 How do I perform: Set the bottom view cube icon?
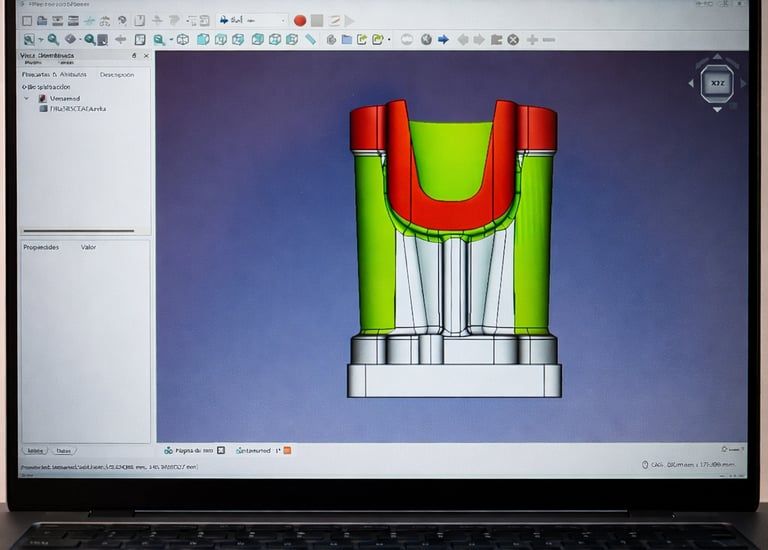tap(275, 40)
